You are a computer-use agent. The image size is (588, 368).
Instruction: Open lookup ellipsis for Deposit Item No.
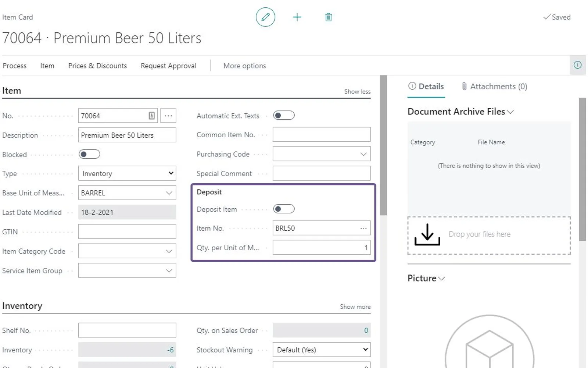[363, 228]
